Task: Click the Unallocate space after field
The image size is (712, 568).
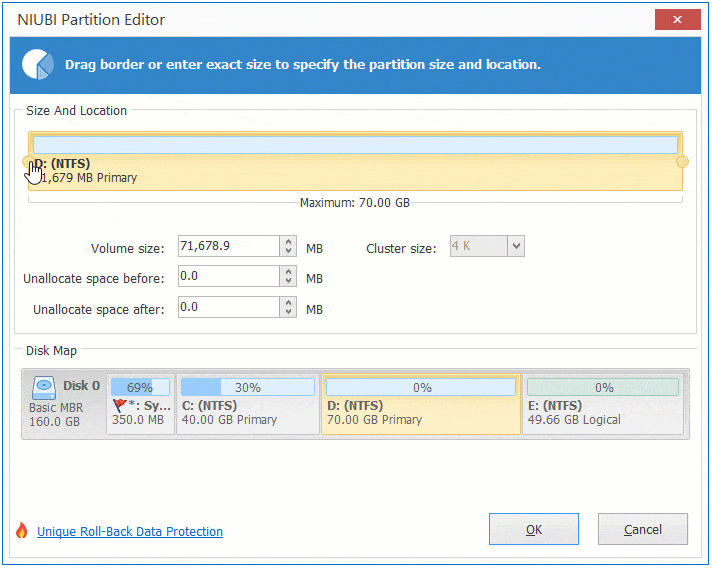Action: [x=228, y=308]
